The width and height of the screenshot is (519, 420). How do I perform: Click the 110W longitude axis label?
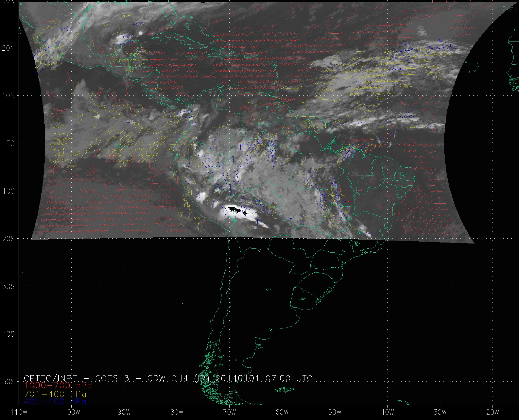pos(19,412)
